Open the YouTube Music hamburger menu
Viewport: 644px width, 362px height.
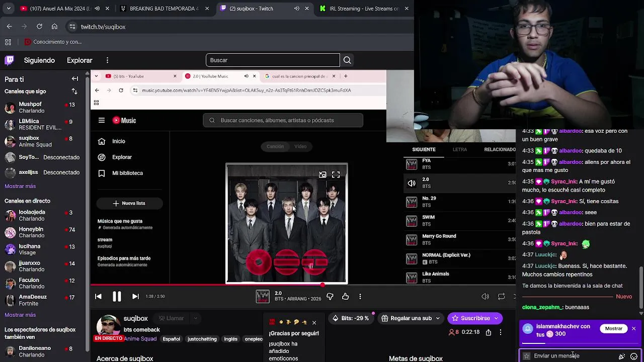(102, 120)
